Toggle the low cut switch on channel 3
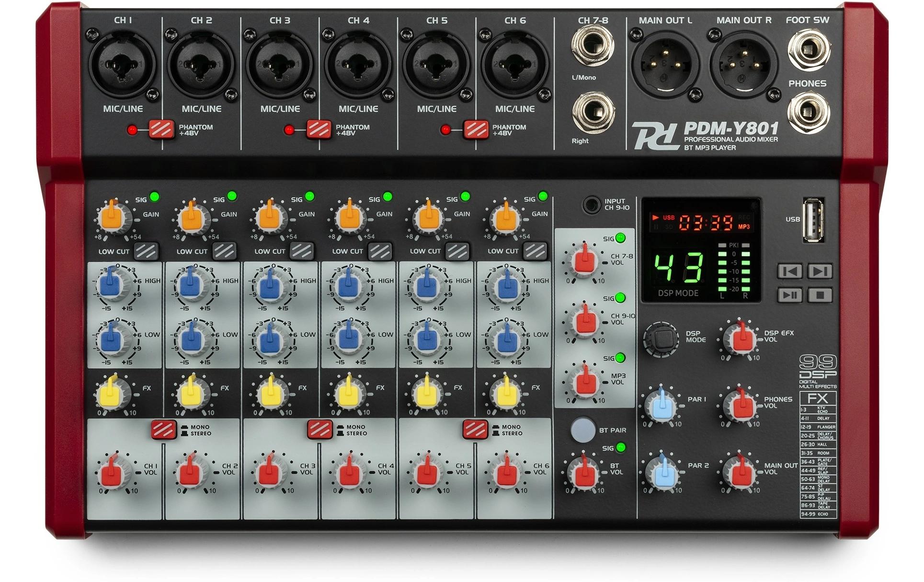Image resolution: width=924 pixels, height=582 pixels. point(302,251)
